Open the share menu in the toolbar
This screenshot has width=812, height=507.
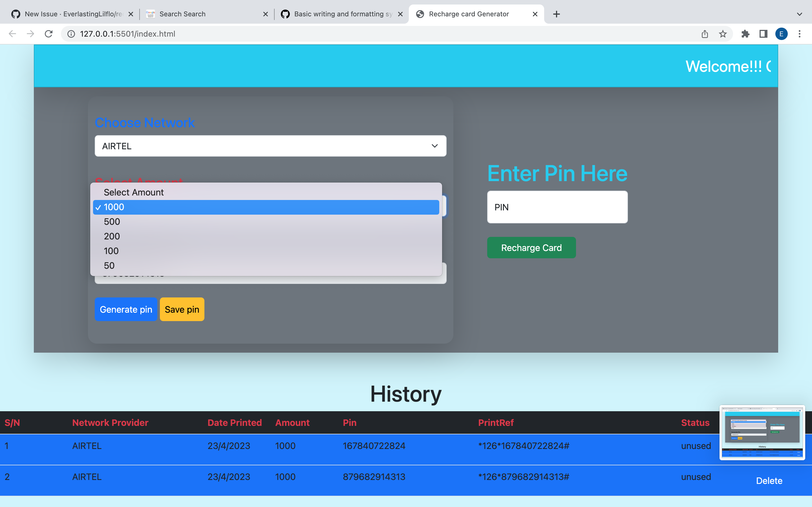click(704, 34)
